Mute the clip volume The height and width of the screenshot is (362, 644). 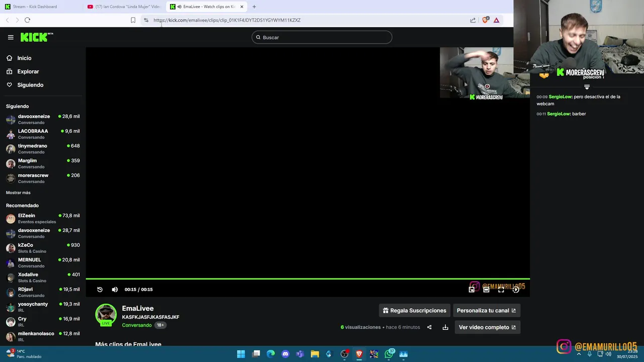115,290
